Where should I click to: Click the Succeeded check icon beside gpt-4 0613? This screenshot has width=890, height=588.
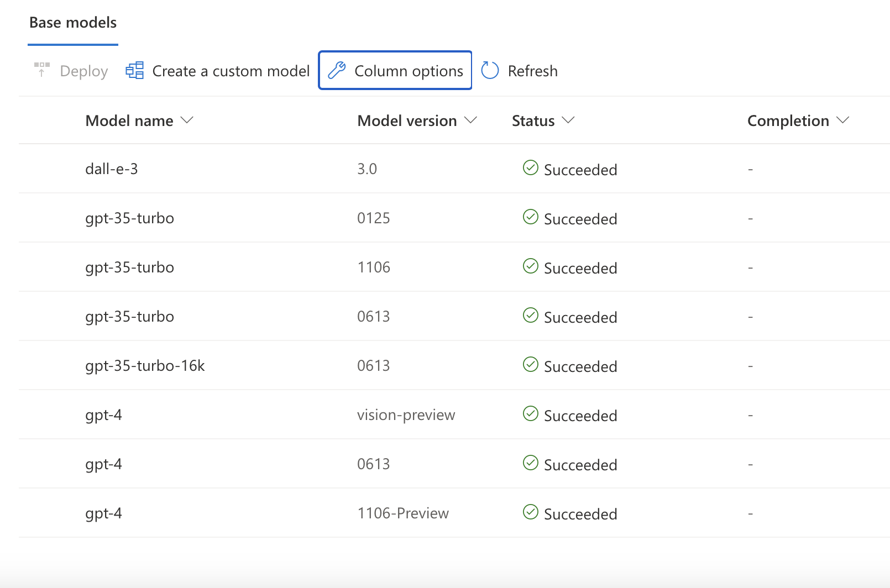[x=530, y=463]
